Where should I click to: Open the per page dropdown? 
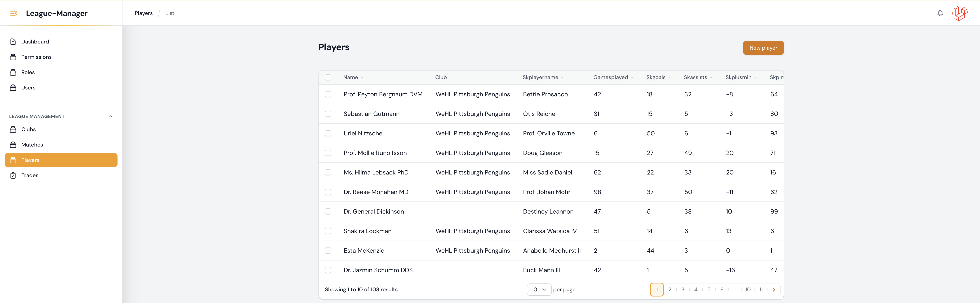click(539, 290)
